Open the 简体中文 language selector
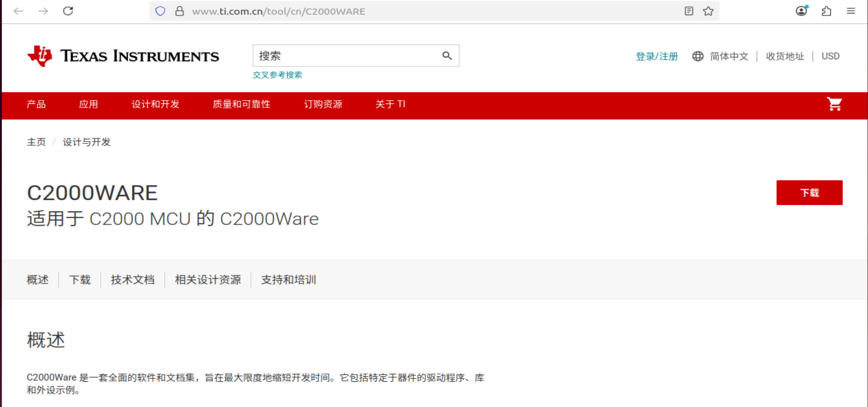 729,56
